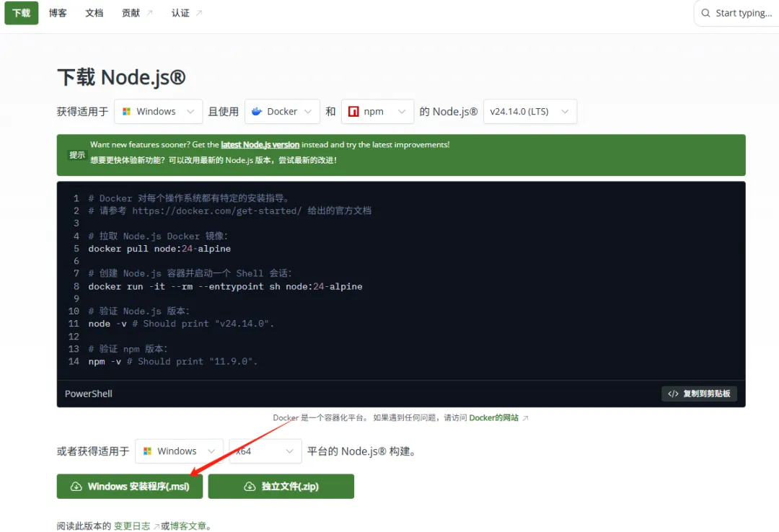Click the code brackets icon on the copy button
The height and width of the screenshot is (532, 779).
tap(673, 394)
